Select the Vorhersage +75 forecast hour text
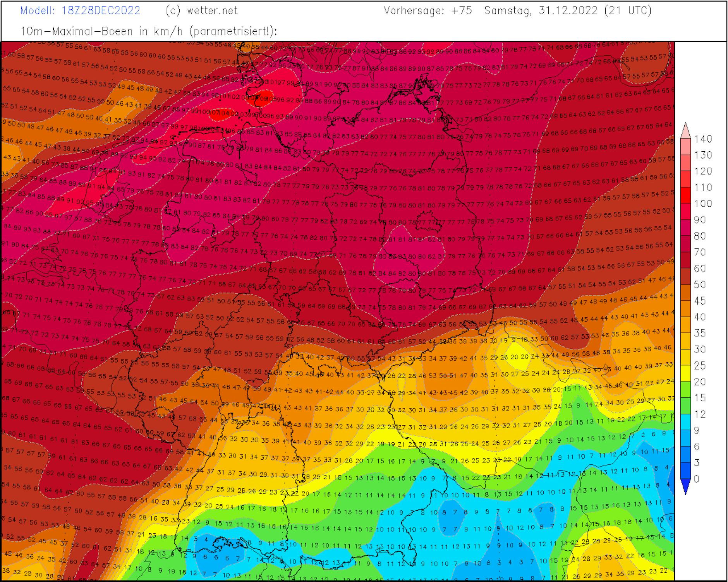The image size is (728, 582). (428, 11)
